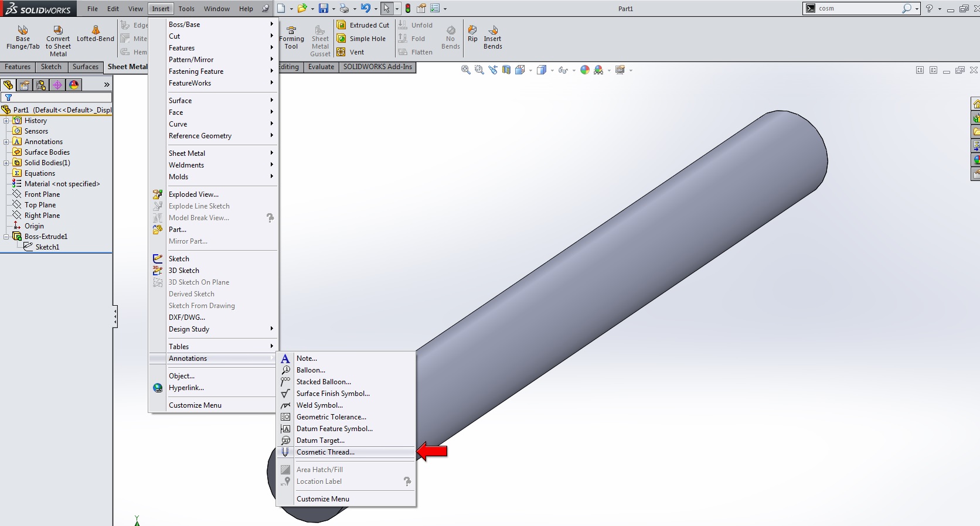The image size is (980, 526).
Task: Click the Zoom to Fit icon
Action: coord(465,70)
